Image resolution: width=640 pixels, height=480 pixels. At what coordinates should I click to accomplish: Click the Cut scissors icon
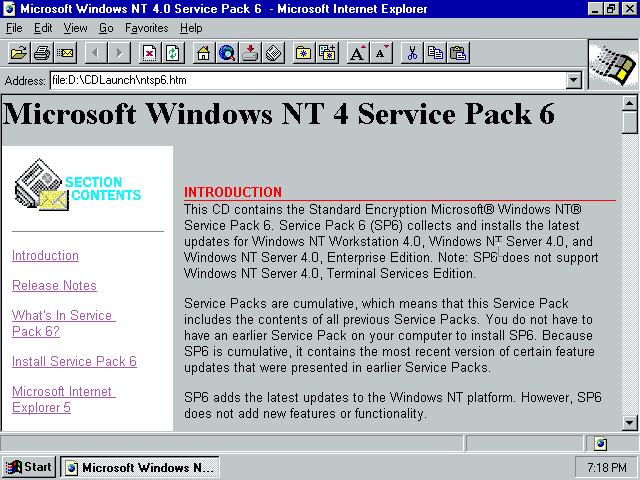[412, 53]
